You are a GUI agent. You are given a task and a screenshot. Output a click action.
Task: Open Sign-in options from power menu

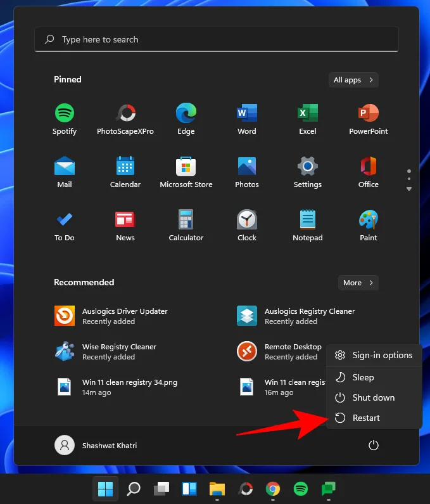382,355
